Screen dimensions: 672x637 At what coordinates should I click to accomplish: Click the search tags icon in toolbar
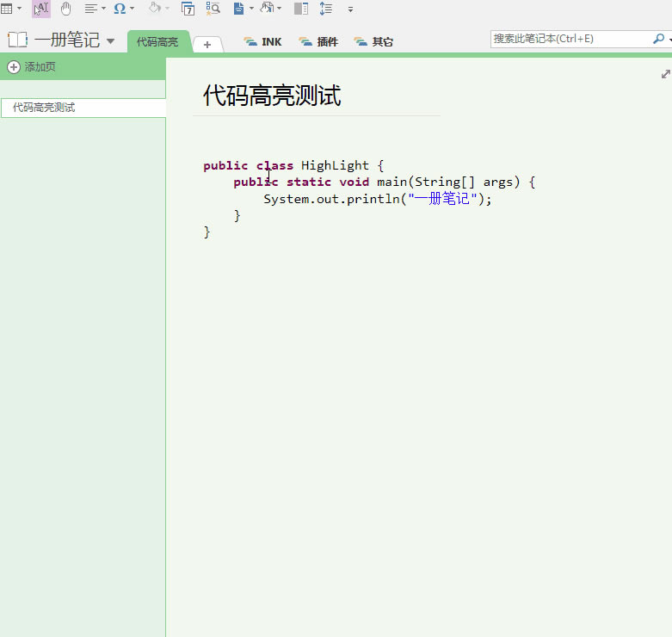[213, 9]
